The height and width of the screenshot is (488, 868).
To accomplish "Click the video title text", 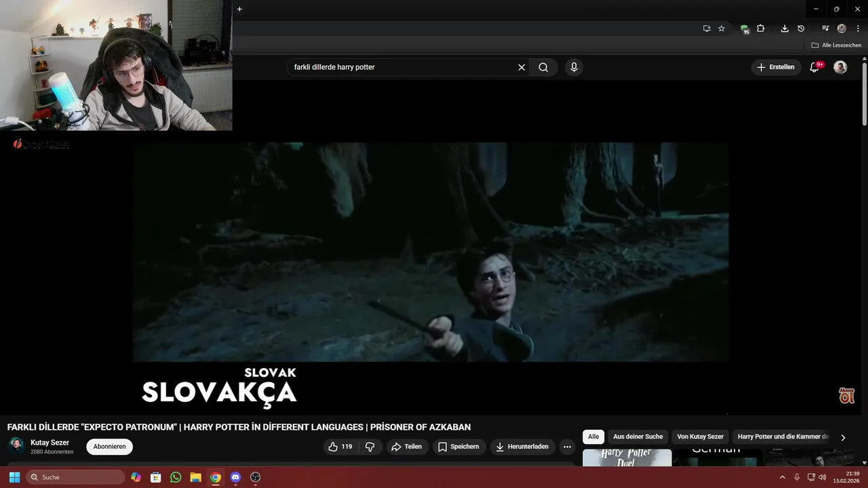I will tap(239, 427).
